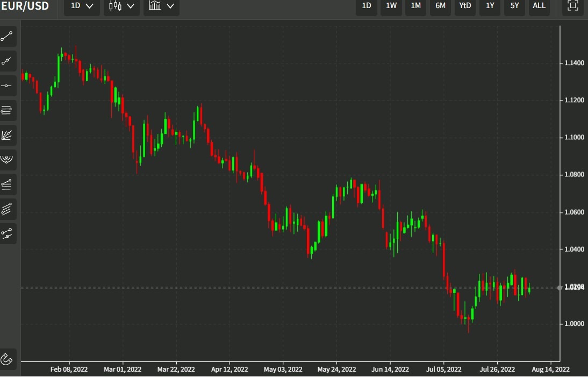Click the May 03, 2022 date label
This screenshot has height=377, width=588.
point(283,369)
